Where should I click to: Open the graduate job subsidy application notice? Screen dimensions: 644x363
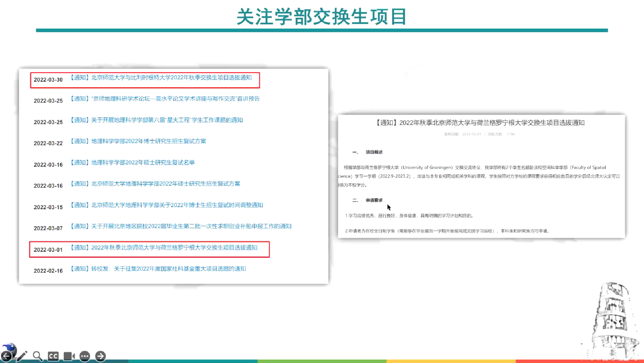coord(181,226)
